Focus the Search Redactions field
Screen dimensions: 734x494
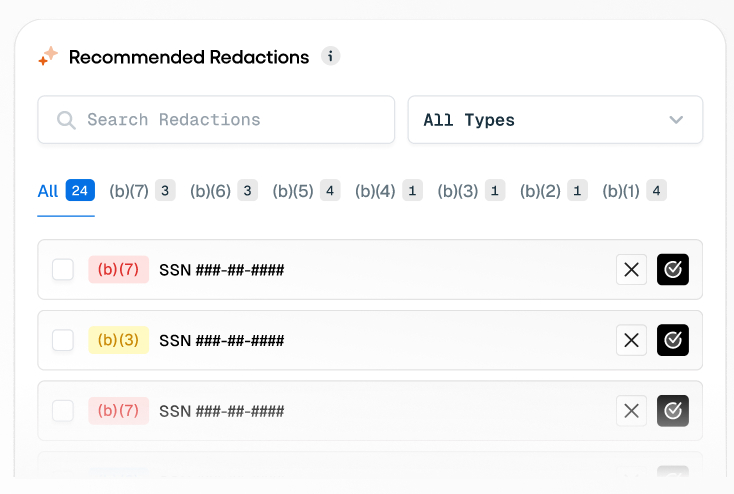(216, 120)
